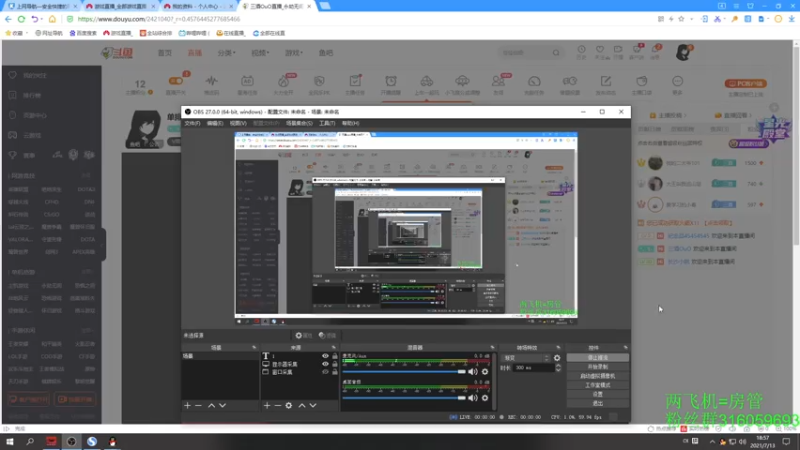Screen dimensions: 800x450
Task: Add a new source with plus icon
Action: (x=267, y=406)
